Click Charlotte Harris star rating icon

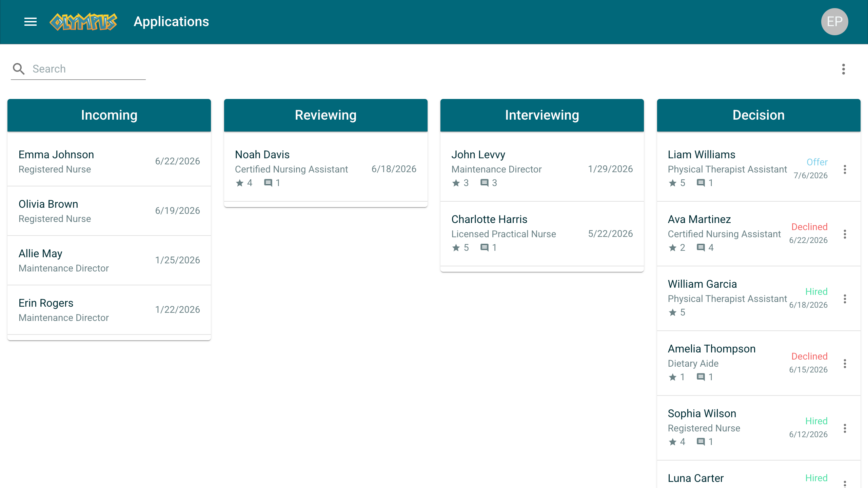456,248
